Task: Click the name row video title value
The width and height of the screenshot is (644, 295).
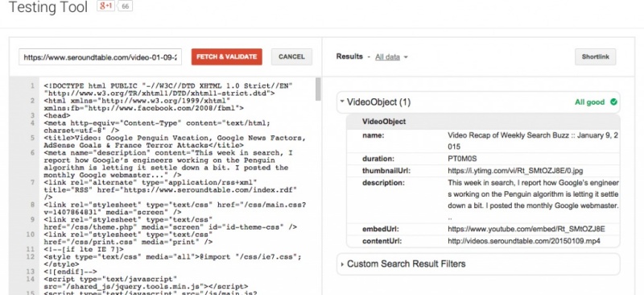Action: (533, 141)
